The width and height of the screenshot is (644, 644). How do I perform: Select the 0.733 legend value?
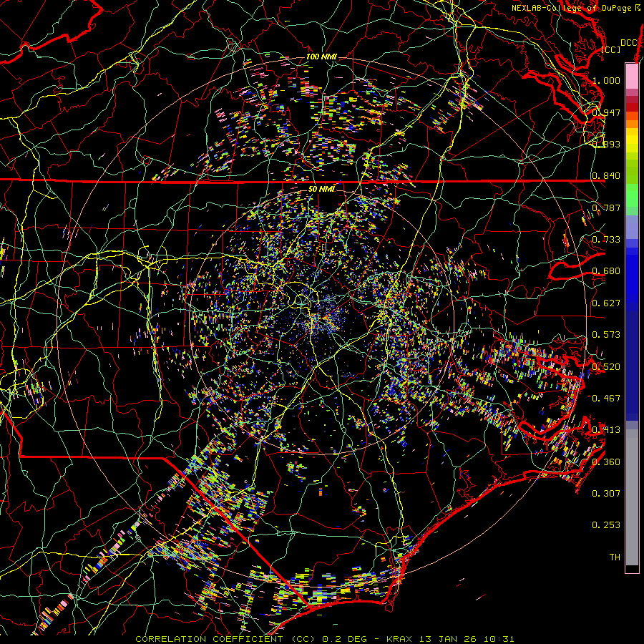point(606,240)
